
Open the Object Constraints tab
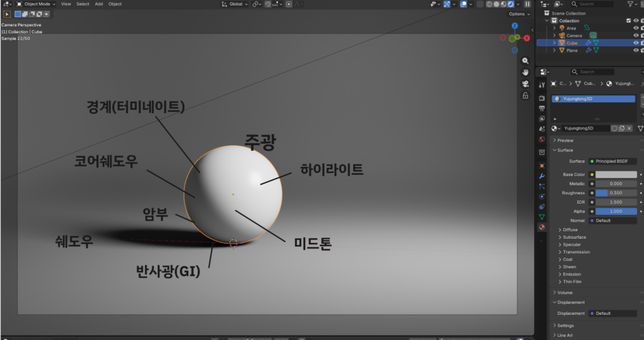[541, 207]
